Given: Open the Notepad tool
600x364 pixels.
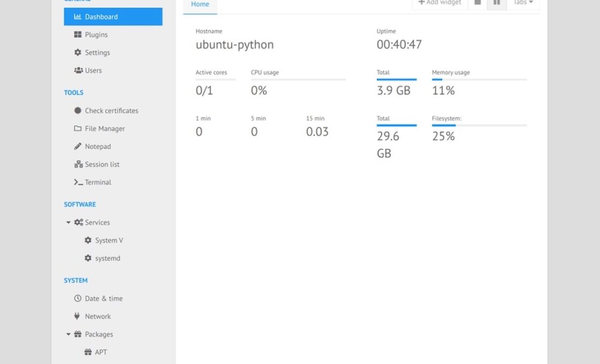Looking at the screenshot, I should (97, 146).
